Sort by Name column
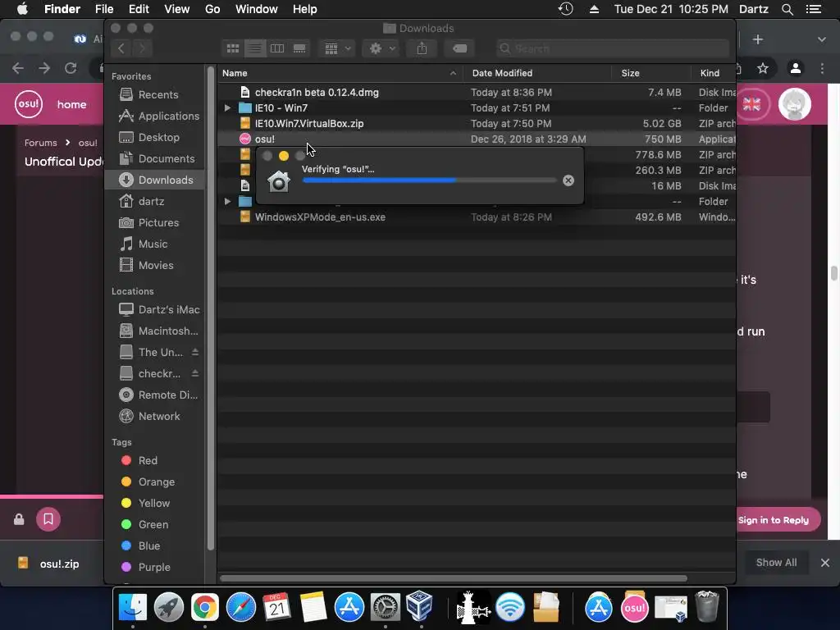840x630 pixels. click(340, 73)
